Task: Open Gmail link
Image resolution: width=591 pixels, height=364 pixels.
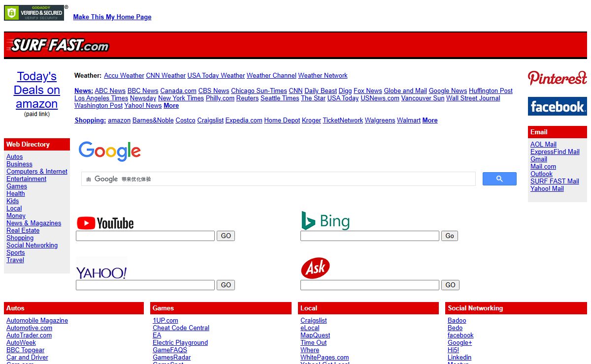Action: (539, 159)
